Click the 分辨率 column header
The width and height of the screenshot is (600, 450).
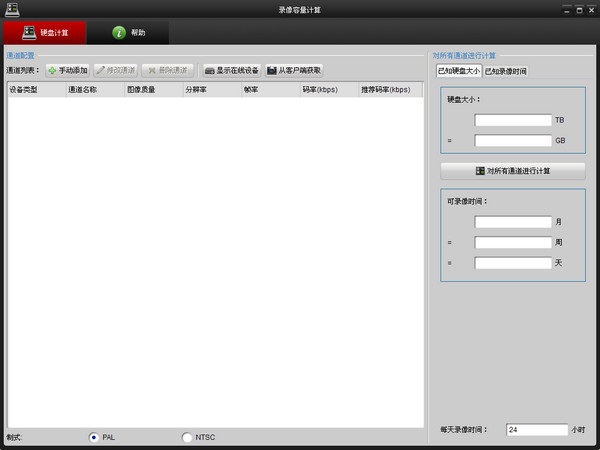pyautogui.click(x=212, y=90)
